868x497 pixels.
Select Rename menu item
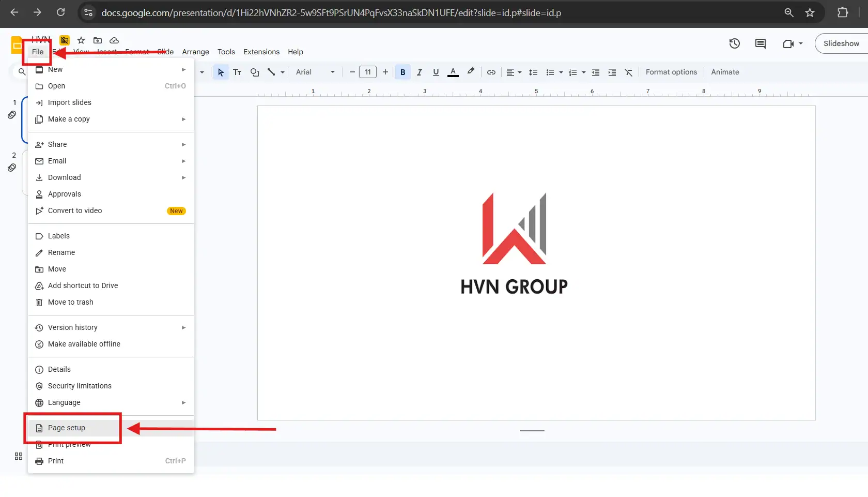(111, 252)
